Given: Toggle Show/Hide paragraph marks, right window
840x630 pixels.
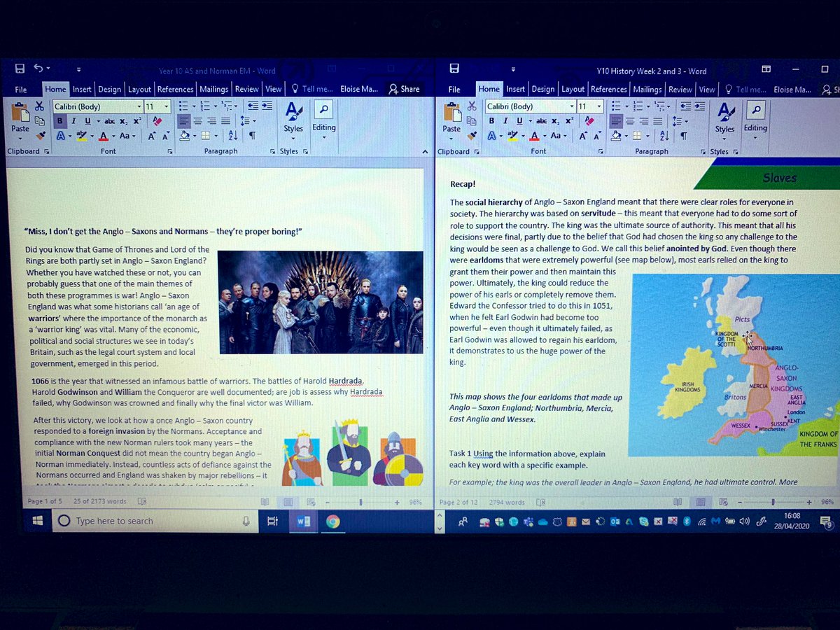Looking at the screenshot, I should [x=684, y=136].
